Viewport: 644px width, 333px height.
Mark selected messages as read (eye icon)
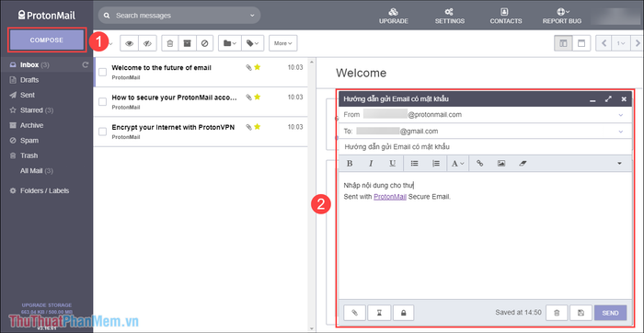click(129, 43)
